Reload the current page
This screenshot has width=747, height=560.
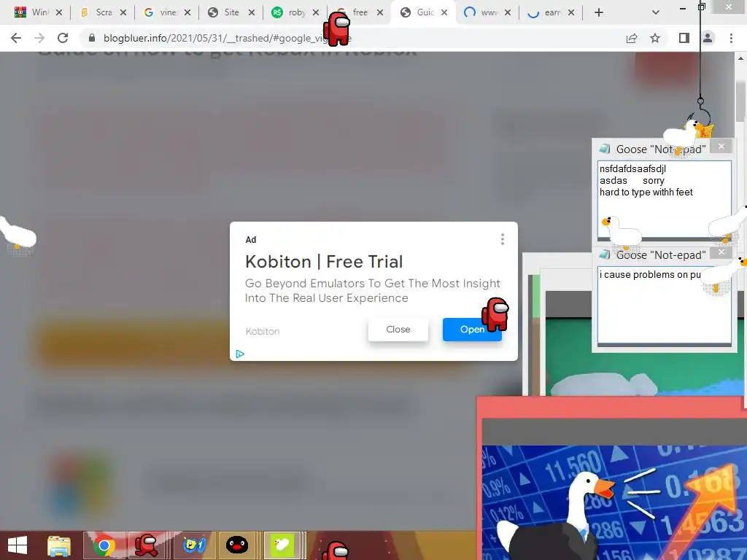click(63, 38)
